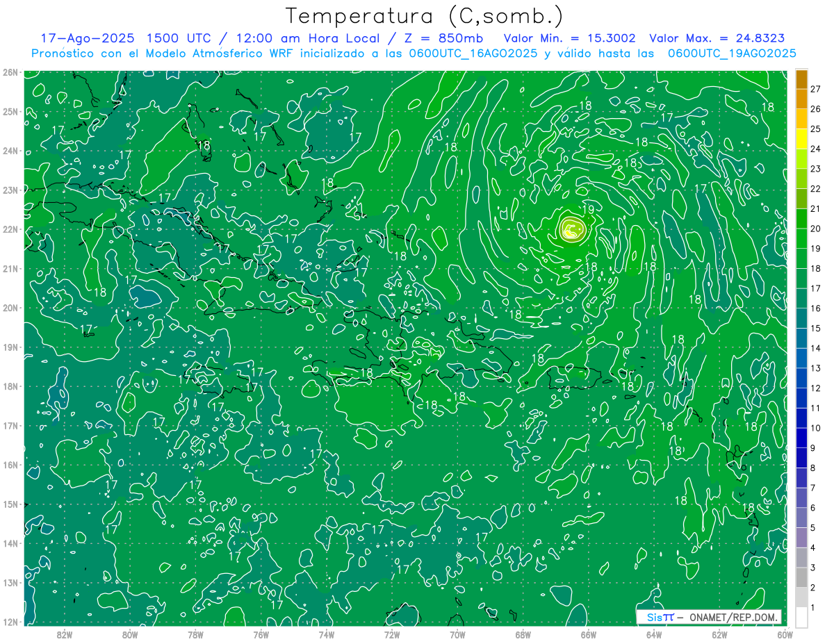Click the "70W" longitude tick label
This screenshot has height=644, width=834.
(457, 634)
